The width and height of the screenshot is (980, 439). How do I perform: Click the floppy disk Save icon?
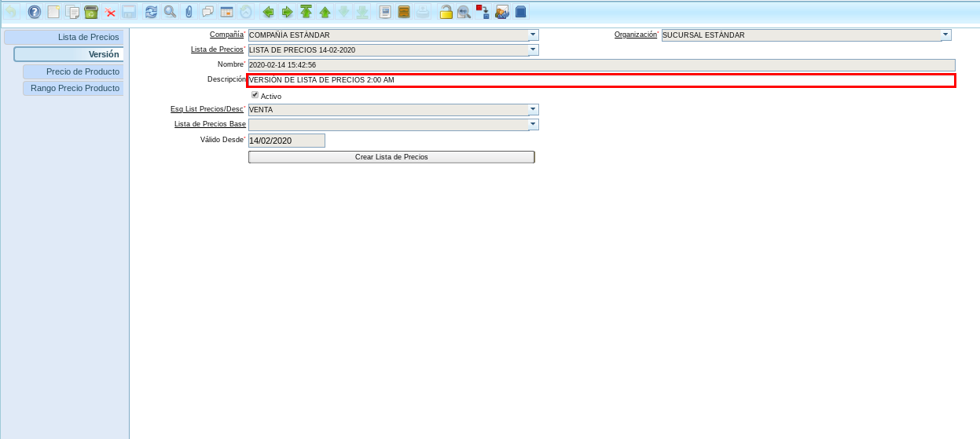[129, 12]
